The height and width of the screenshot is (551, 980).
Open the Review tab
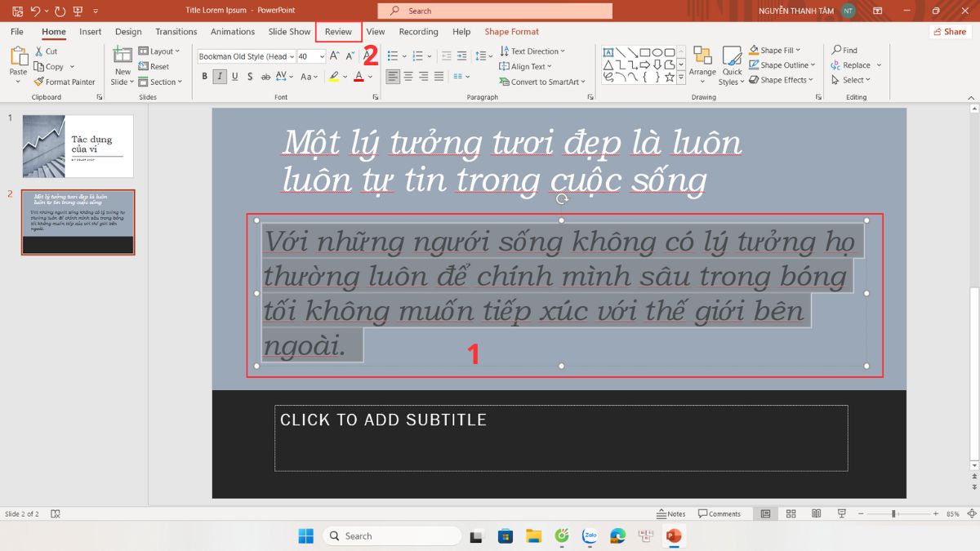coord(338,32)
